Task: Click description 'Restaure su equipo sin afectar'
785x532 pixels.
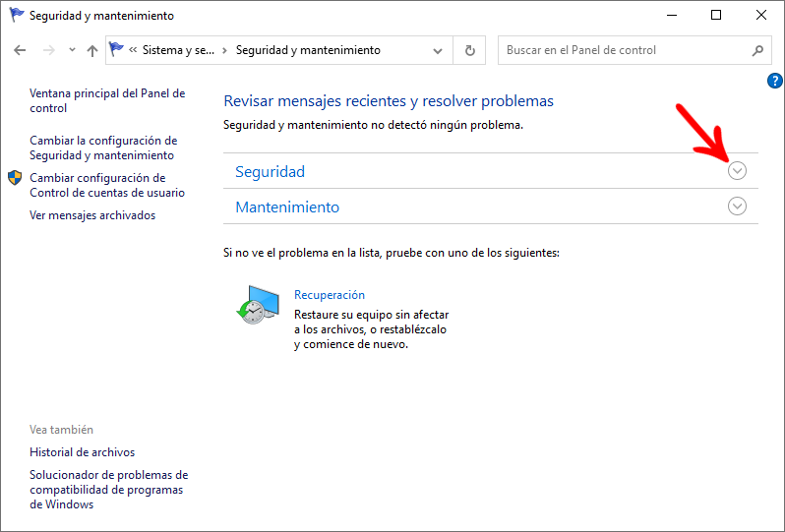Action: 372,315
